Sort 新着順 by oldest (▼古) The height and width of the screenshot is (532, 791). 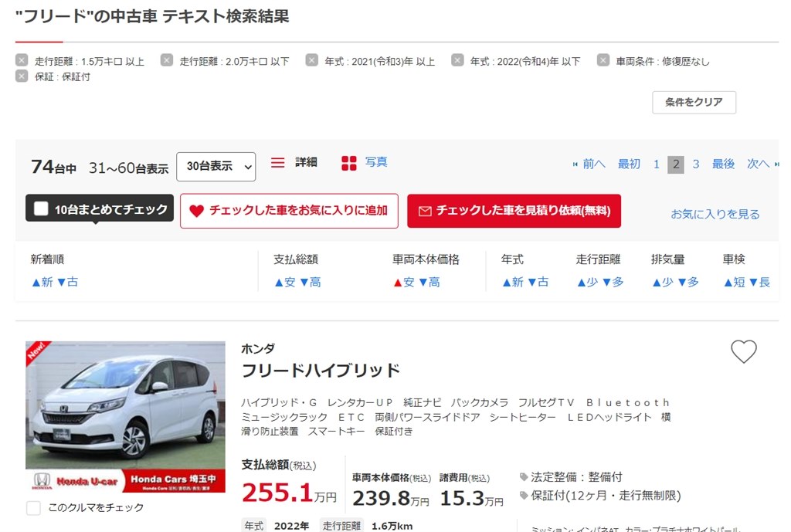(68, 283)
